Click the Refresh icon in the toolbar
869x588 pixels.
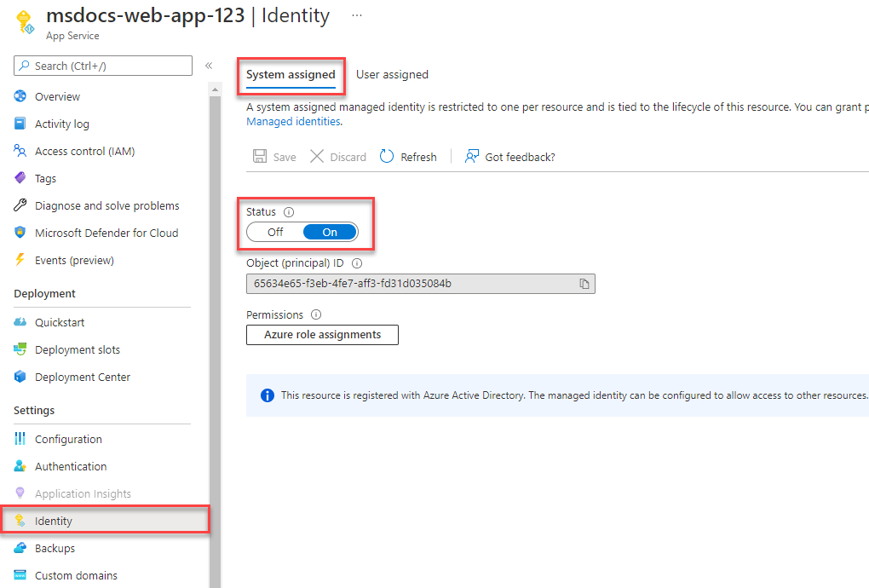pos(386,157)
